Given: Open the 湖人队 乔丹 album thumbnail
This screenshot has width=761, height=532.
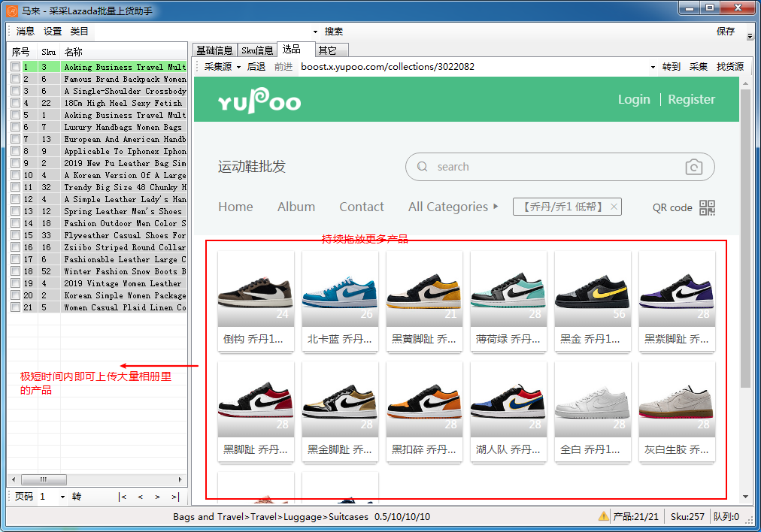Looking at the screenshot, I should 508,400.
